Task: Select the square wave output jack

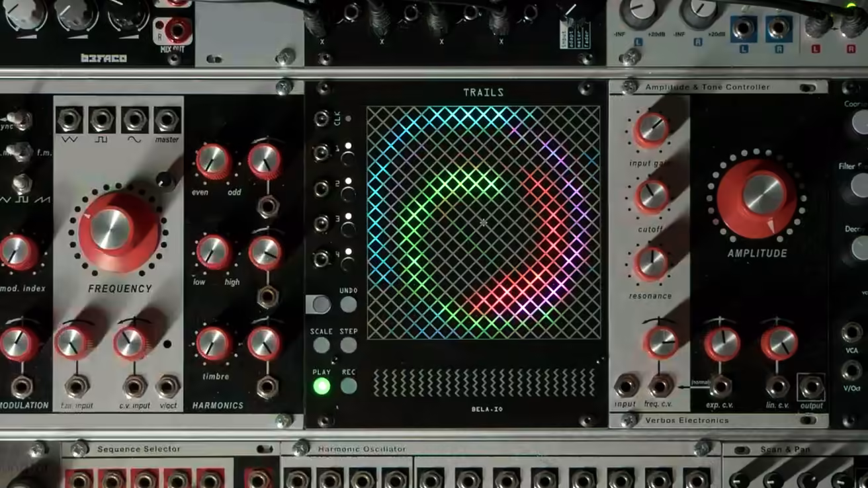Action: click(x=102, y=120)
